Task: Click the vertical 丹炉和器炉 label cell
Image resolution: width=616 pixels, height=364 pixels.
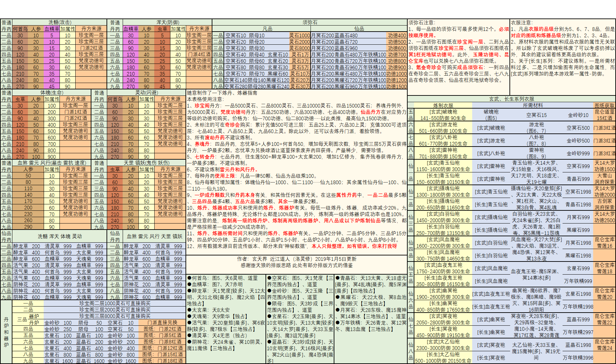Action: (6, 332)
